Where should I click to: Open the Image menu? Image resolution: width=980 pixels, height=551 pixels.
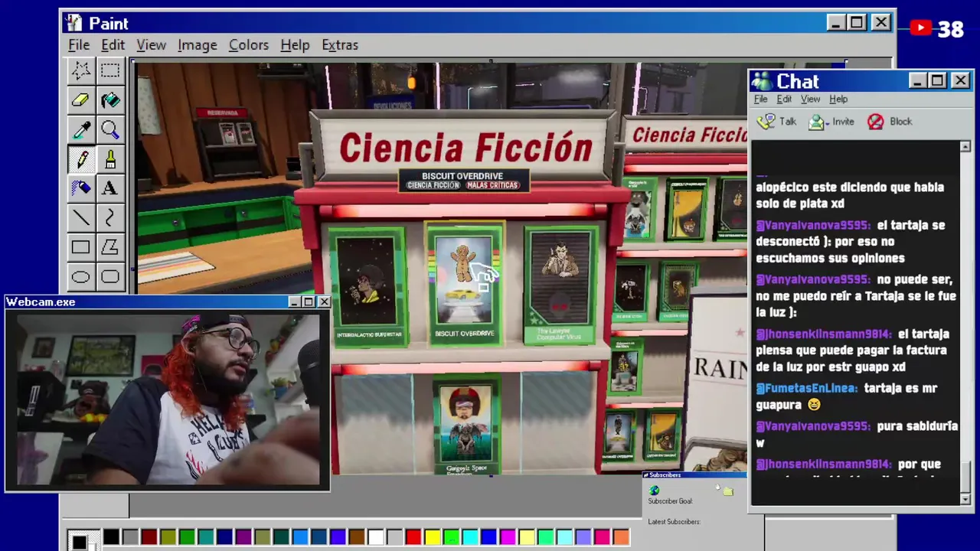tap(198, 45)
